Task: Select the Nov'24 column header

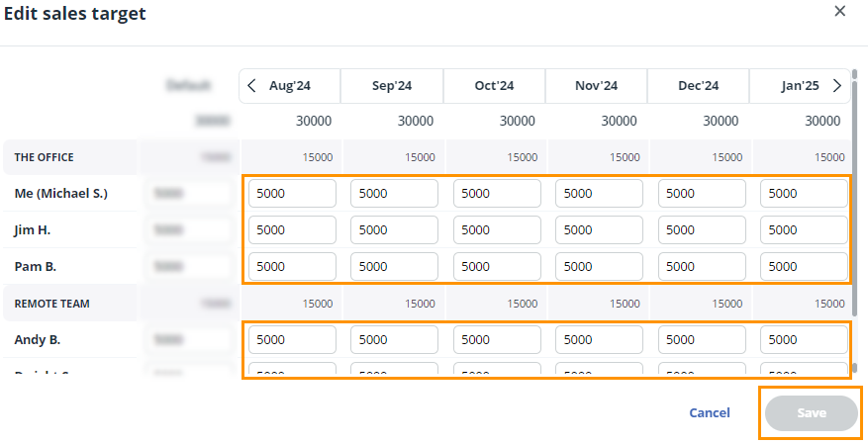Action: coord(596,86)
